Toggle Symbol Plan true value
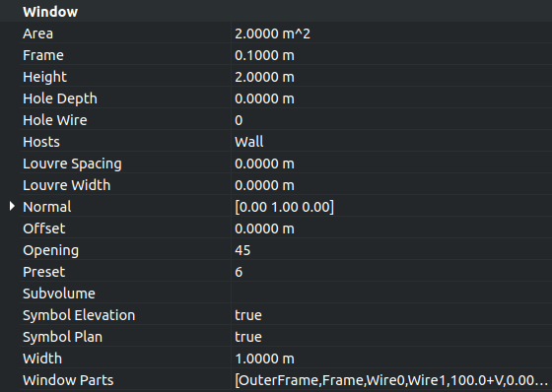The height and width of the screenshot is (392, 552). point(391,337)
